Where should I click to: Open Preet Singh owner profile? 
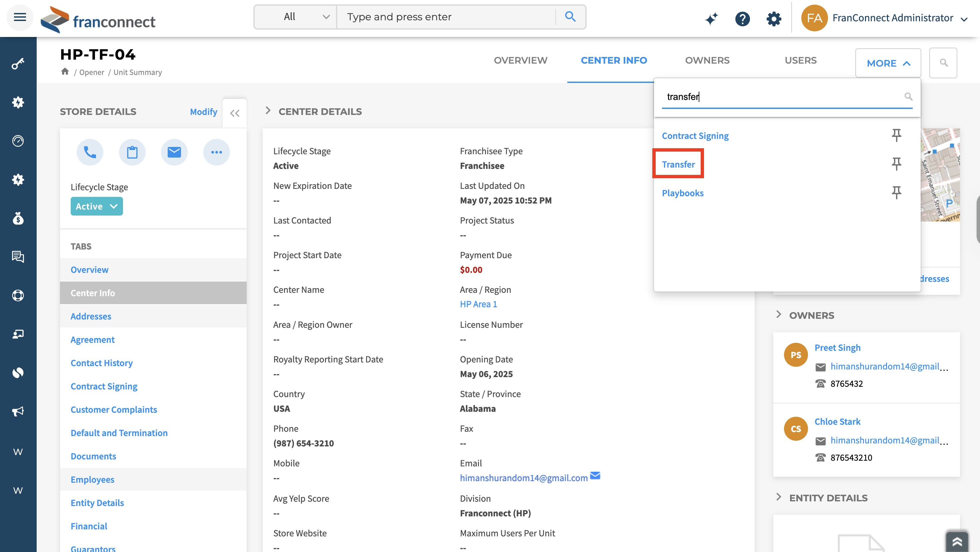click(837, 347)
